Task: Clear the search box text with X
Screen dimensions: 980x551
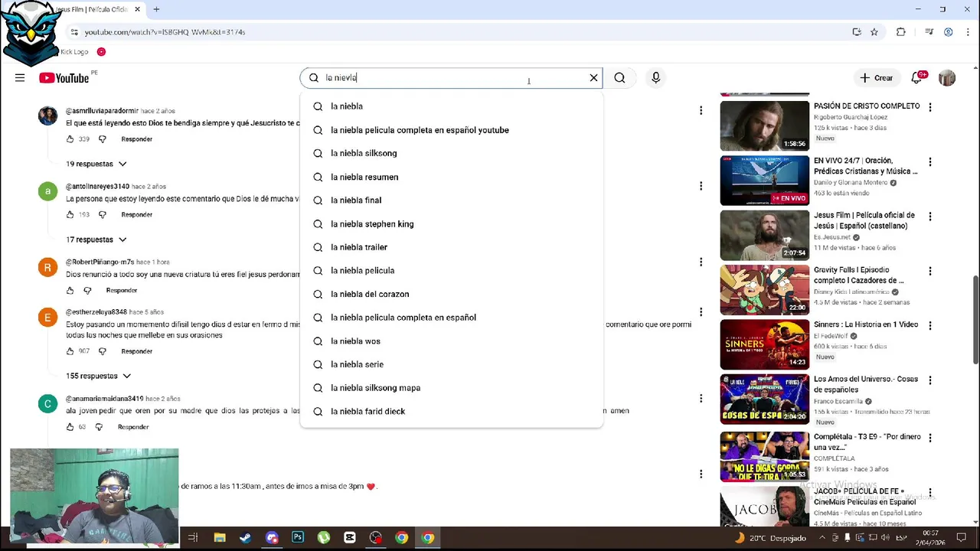Action: point(593,78)
